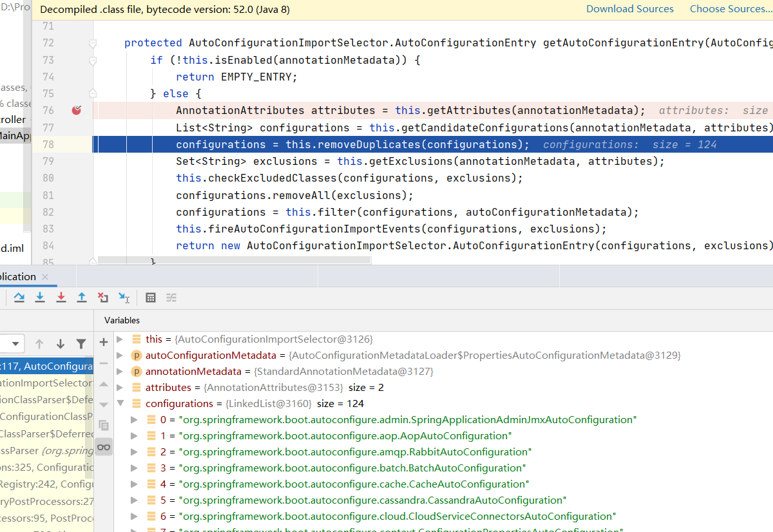
Task: Select the ConfigurationClassParser$Deferred stack frame
Action: tap(46, 399)
